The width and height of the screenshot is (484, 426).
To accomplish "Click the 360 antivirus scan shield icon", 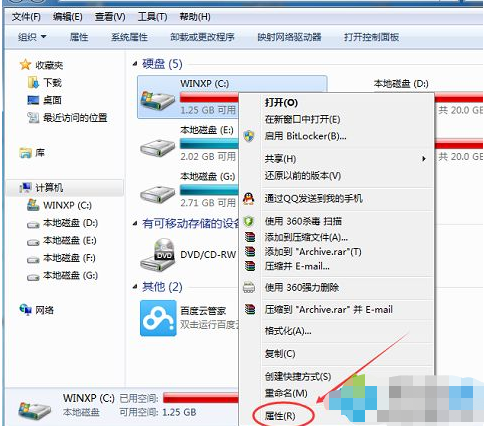I will pyautogui.click(x=249, y=221).
